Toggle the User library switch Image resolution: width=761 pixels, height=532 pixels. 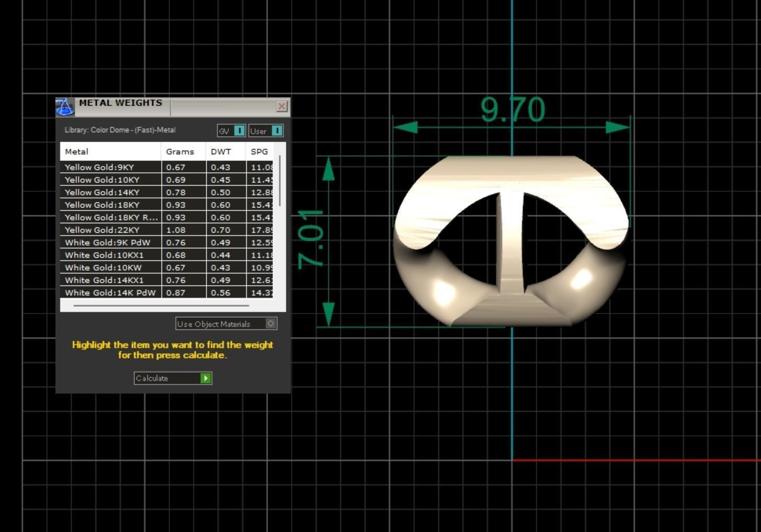pyautogui.click(x=266, y=131)
